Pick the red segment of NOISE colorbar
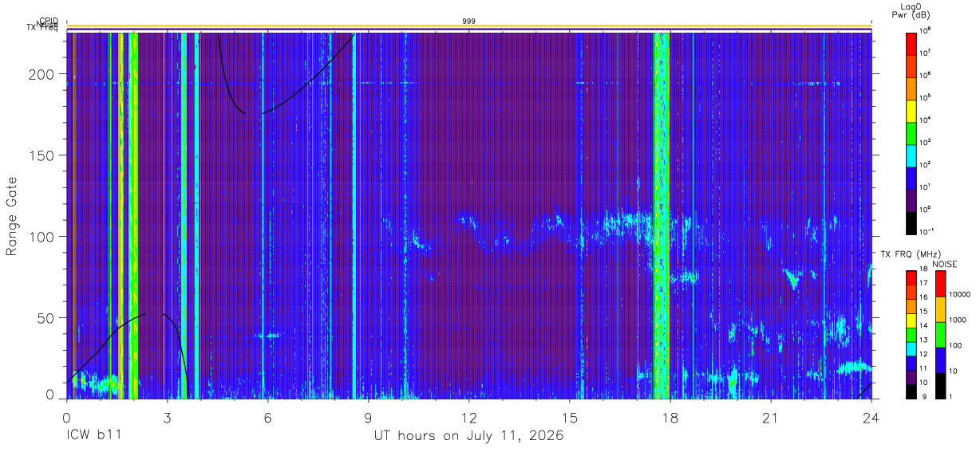The width and height of the screenshot is (980, 452). click(x=940, y=284)
